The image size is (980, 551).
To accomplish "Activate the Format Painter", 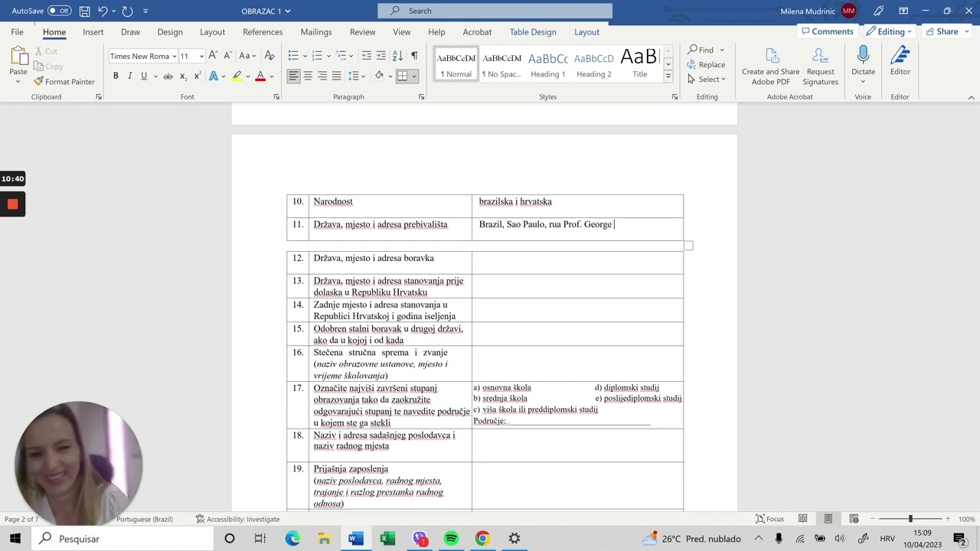I will (64, 81).
